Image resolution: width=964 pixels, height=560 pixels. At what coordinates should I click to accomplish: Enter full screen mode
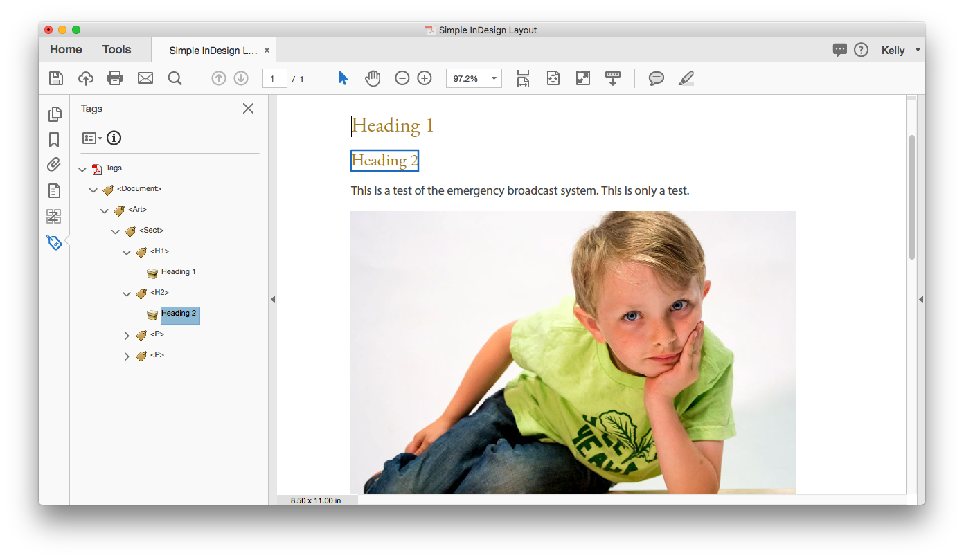583,78
